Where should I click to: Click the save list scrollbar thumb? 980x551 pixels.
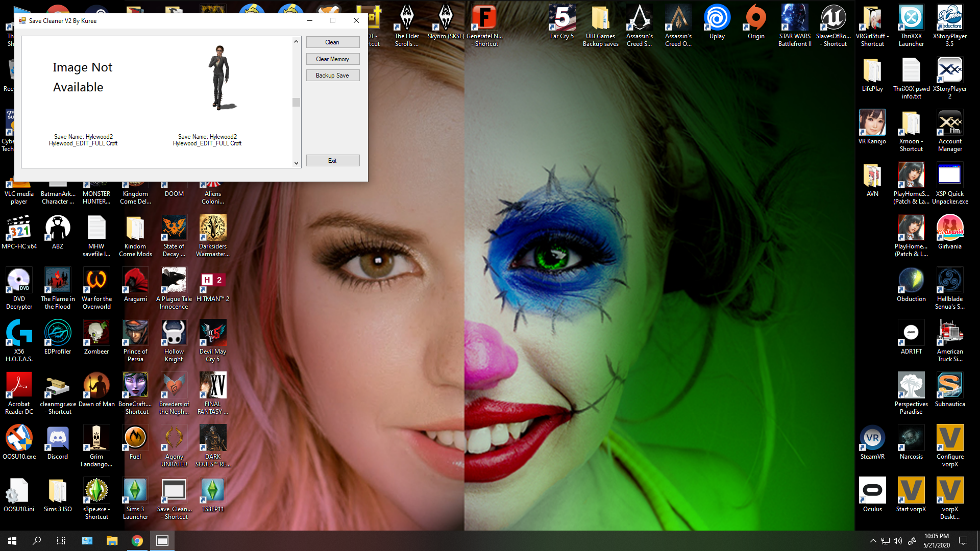pyautogui.click(x=296, y=103)
